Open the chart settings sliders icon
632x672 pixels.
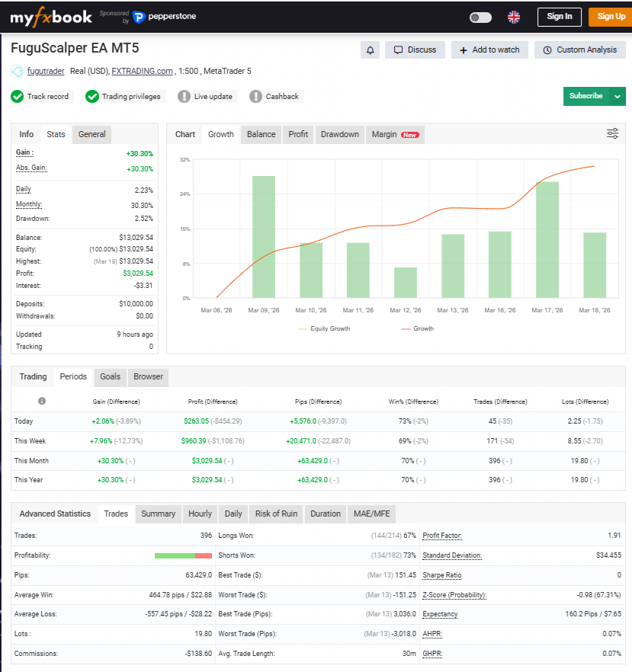(x=613, y=134)
